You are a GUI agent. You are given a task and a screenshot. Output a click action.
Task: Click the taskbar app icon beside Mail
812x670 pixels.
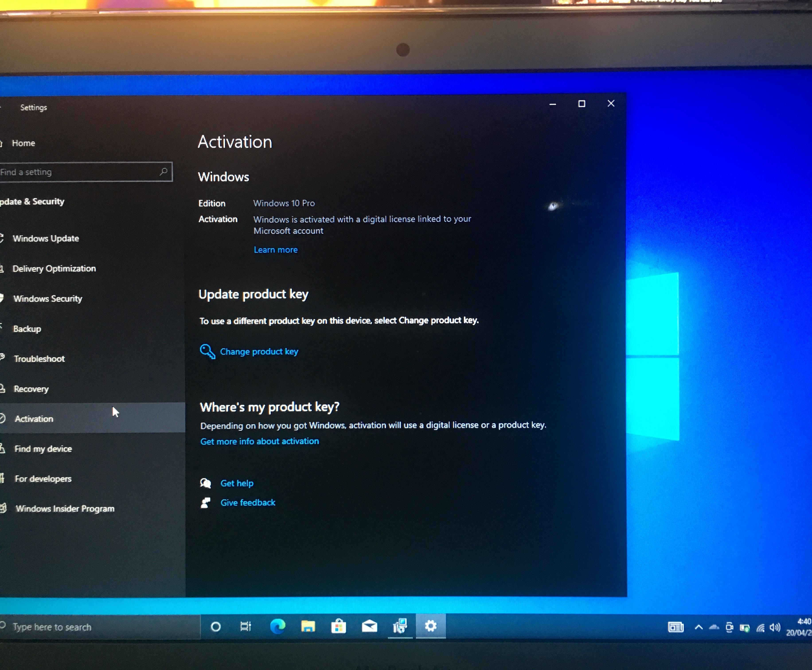point(400,626)
